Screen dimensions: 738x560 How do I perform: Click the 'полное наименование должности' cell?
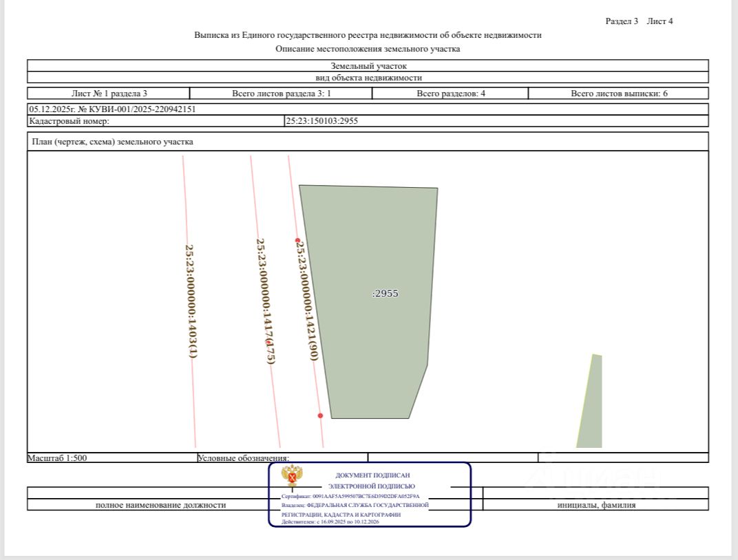pos(160,504)
